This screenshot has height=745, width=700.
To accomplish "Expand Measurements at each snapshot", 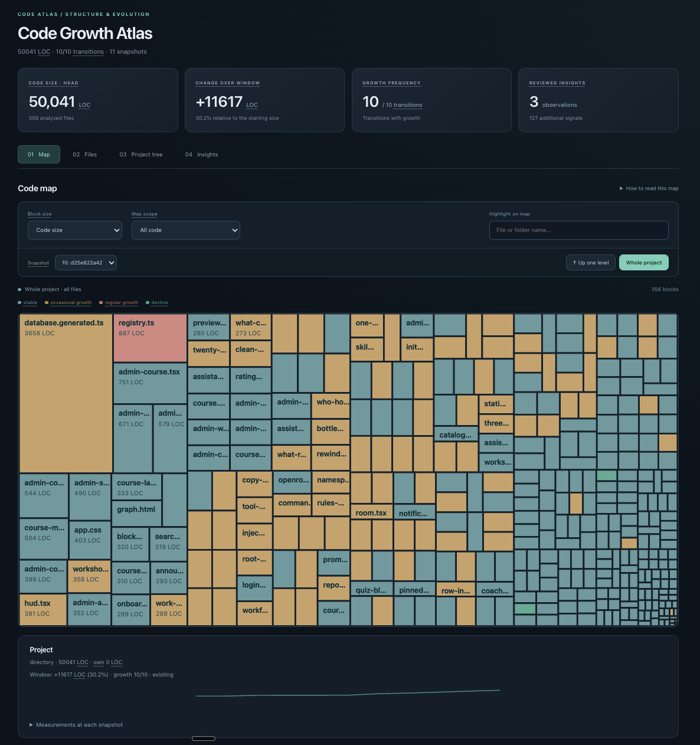I will click(x=76, y=725).
